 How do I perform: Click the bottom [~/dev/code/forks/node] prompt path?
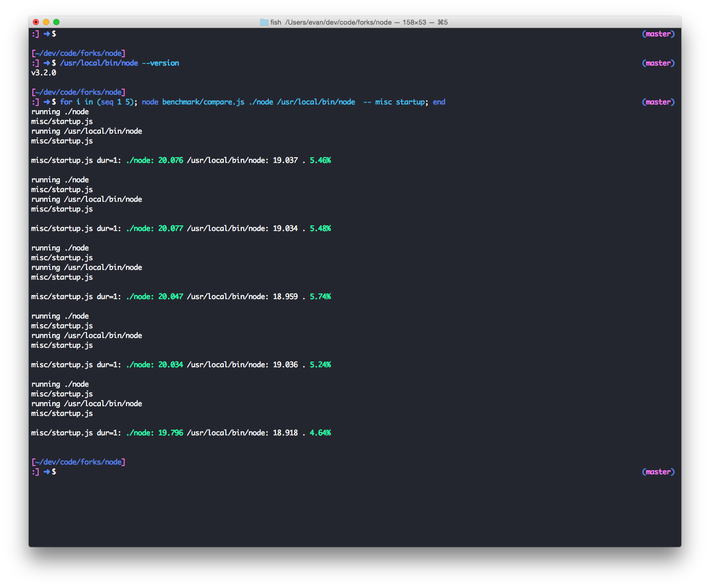pos(78,462)
